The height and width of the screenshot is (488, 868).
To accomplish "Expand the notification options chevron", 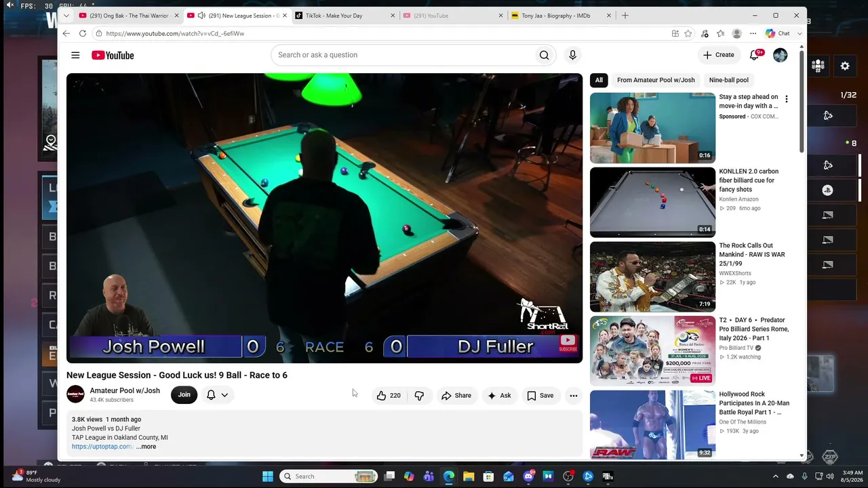I will [x=224, y=395].
